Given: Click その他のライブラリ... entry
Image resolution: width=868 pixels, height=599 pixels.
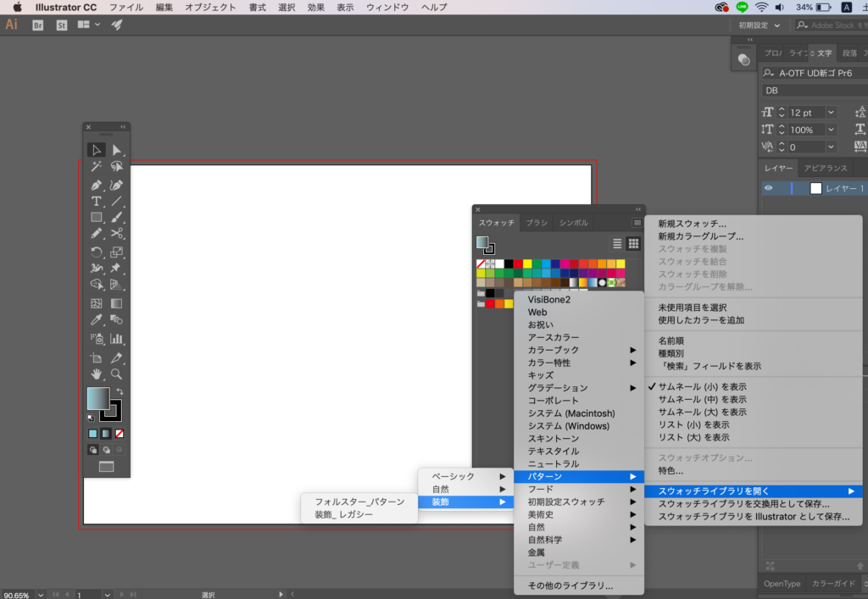Looking at the screenshot, I should click(x=570, y=585).
